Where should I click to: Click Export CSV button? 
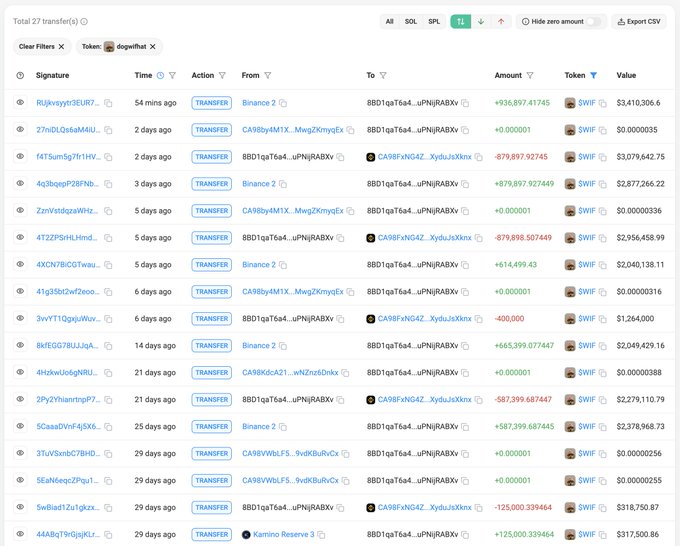point(639,21)
